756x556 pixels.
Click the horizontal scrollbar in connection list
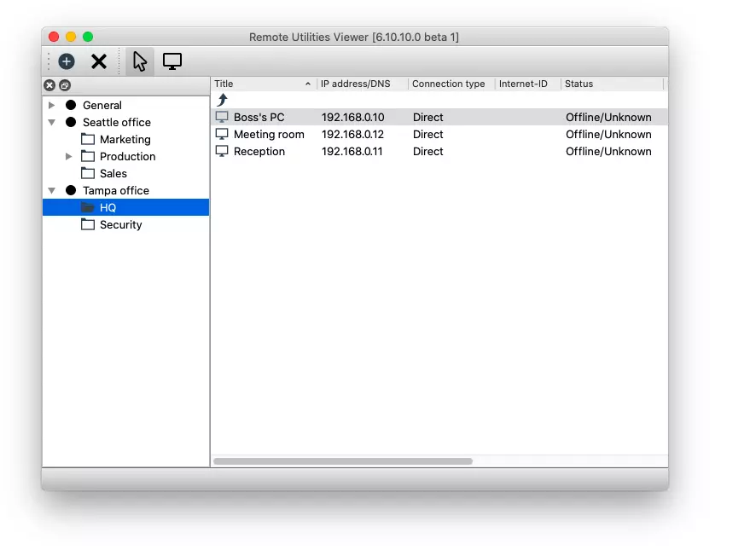[x=342, y=461]
